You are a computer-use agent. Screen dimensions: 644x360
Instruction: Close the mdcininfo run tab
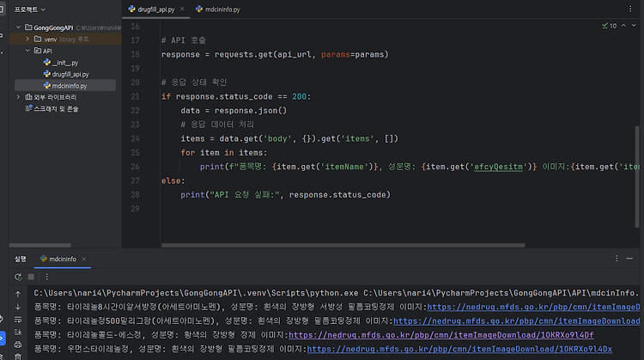pos(84,259)
